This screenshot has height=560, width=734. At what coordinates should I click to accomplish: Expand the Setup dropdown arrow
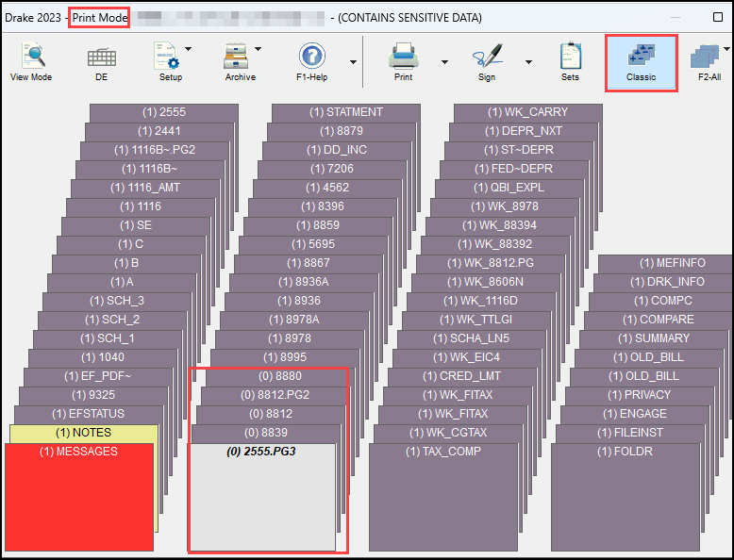[x=188, y=49]
